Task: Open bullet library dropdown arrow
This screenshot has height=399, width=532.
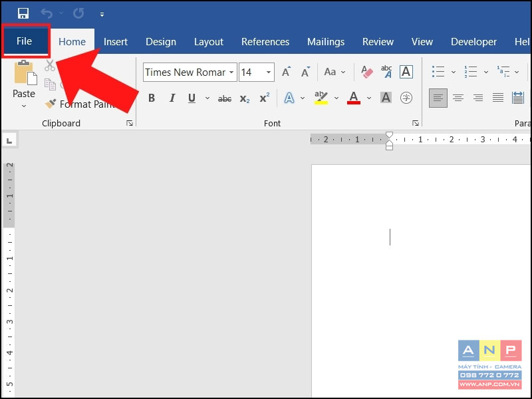Action: (454, 72)
